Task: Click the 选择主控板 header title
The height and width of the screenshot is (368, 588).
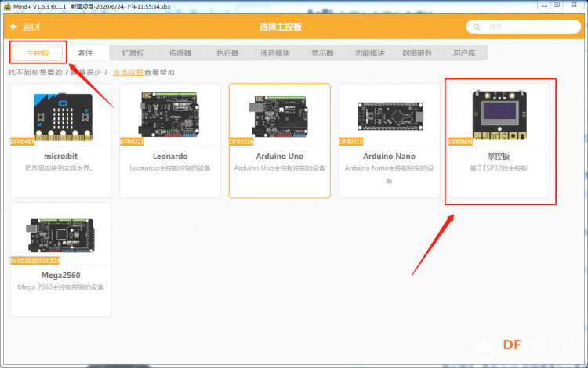Action: point(281,27)
